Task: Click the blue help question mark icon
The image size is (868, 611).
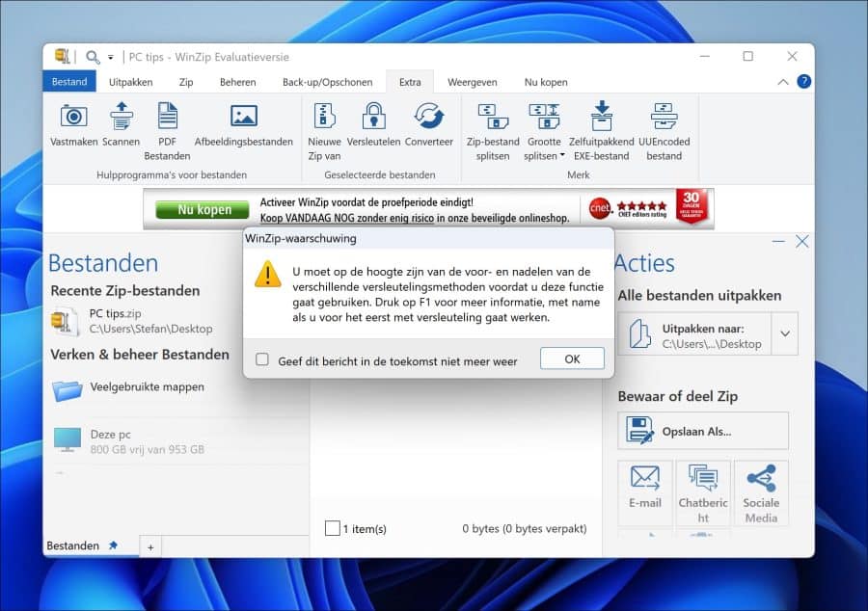Action: [x=803, y=82]
